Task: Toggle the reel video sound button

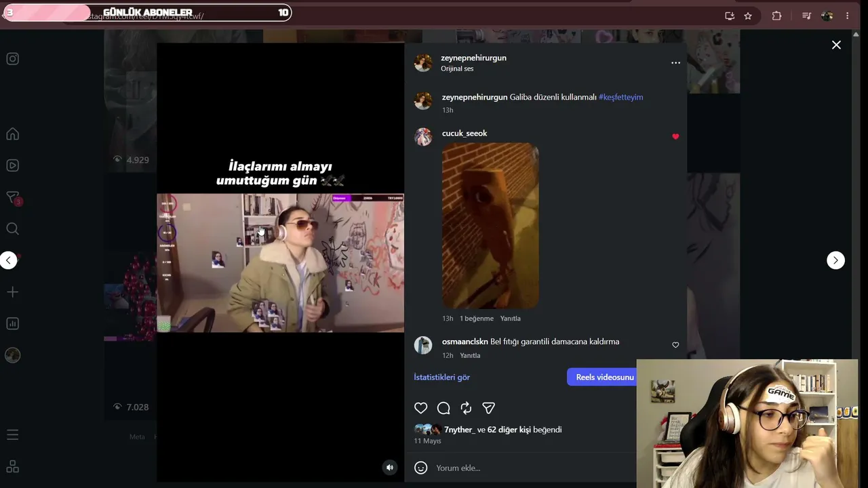Action: click(x=389, y=467)
